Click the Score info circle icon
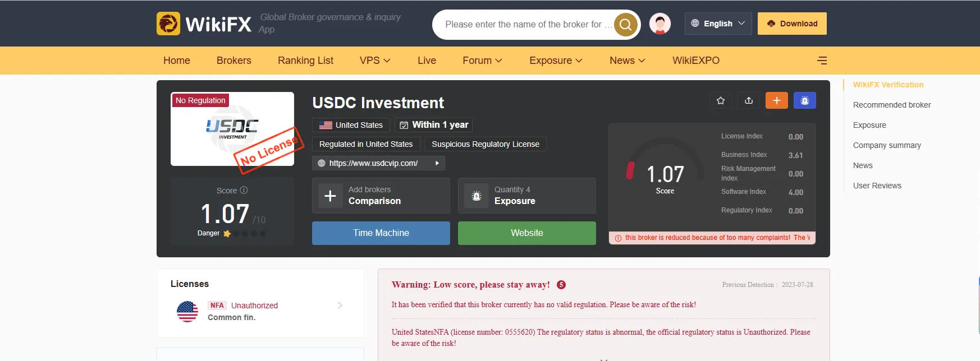980x361 pixels. pyautogui.click(x=244, y=191)
